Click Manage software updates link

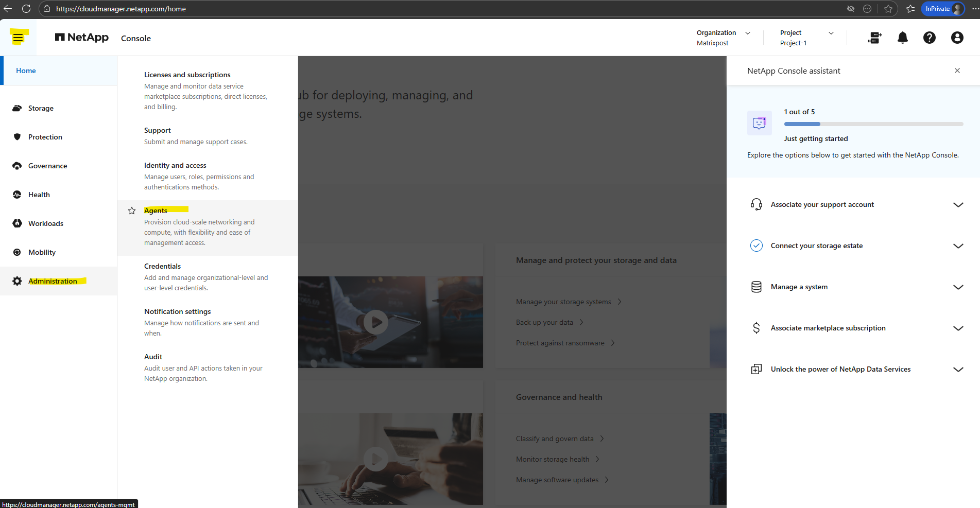coord(562,480)
